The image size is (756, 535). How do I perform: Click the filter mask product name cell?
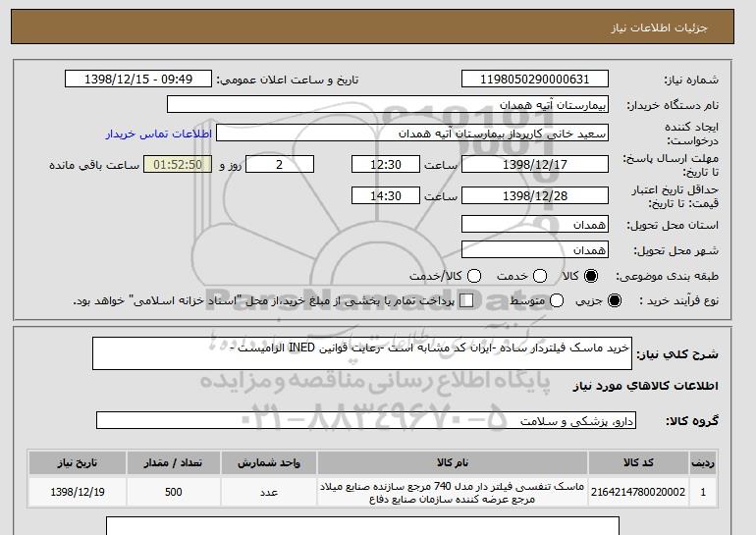click(452, 492)
